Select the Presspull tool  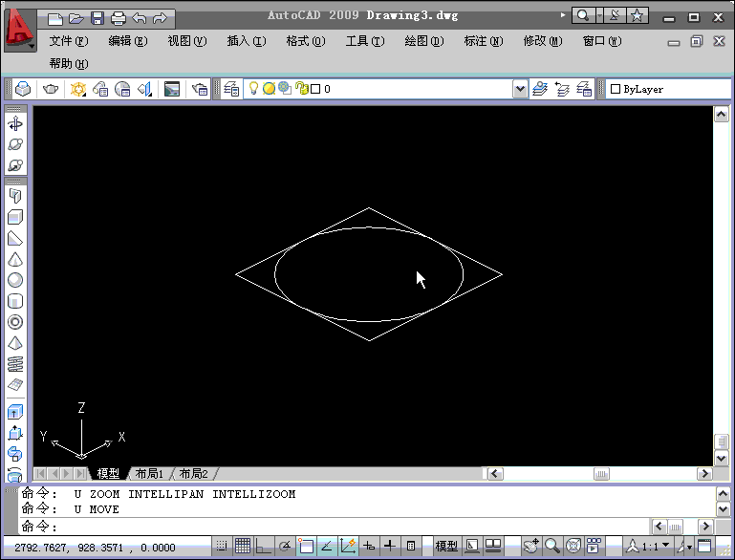tap(15, 433)
